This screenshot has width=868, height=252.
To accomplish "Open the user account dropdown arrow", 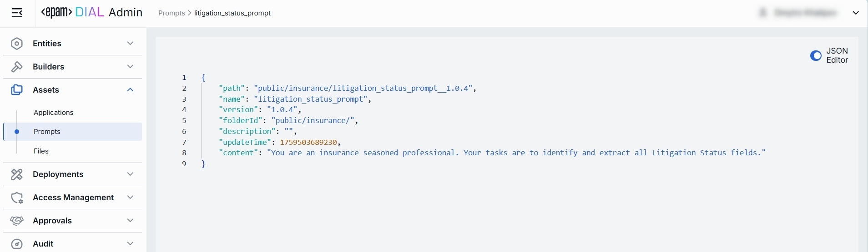I will 856,13.
